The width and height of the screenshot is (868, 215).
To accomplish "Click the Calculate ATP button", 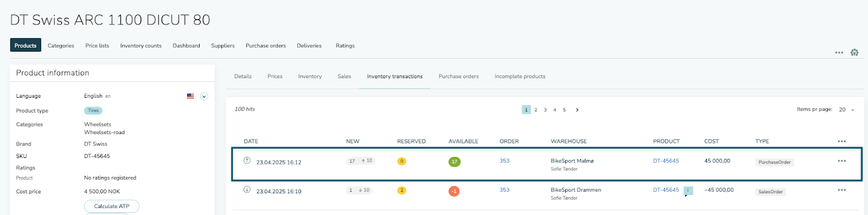I will tap(112, 206).
